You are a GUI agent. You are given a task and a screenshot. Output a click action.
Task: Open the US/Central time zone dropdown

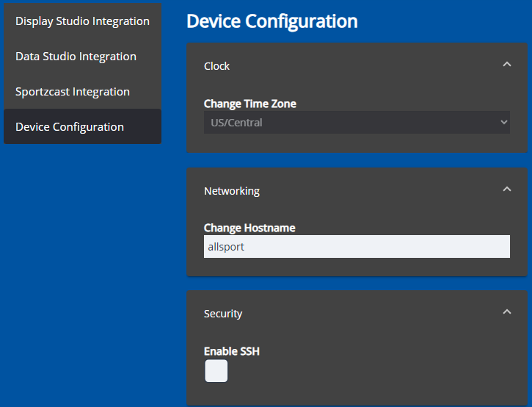pos(356,123)
